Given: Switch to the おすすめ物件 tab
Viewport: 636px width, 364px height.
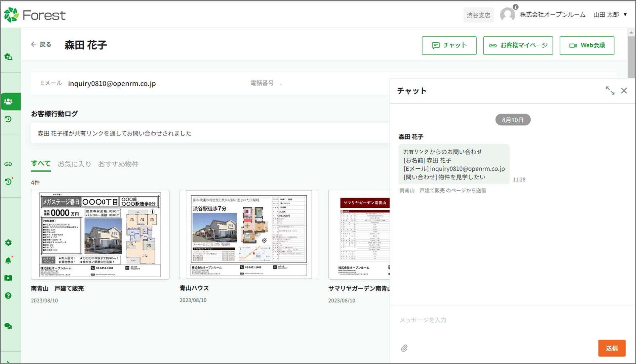Looking at the screenshot, I should pos(118,164).
